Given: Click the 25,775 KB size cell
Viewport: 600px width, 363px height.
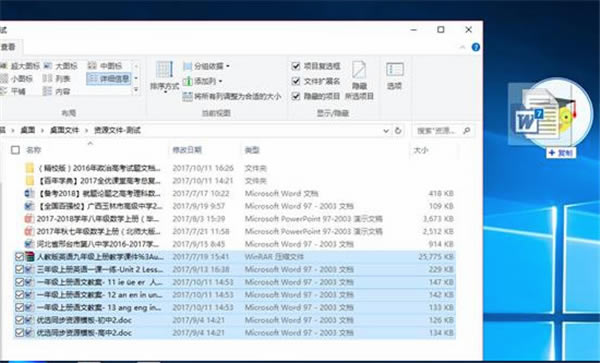Looking at the screenshot, I should coord(436,257).
